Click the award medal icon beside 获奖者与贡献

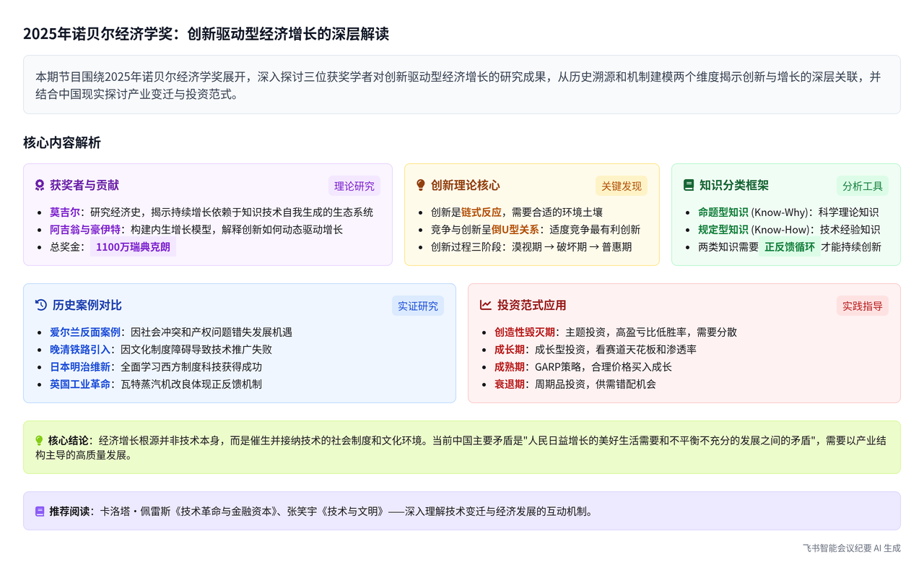[x=40, y=186]
